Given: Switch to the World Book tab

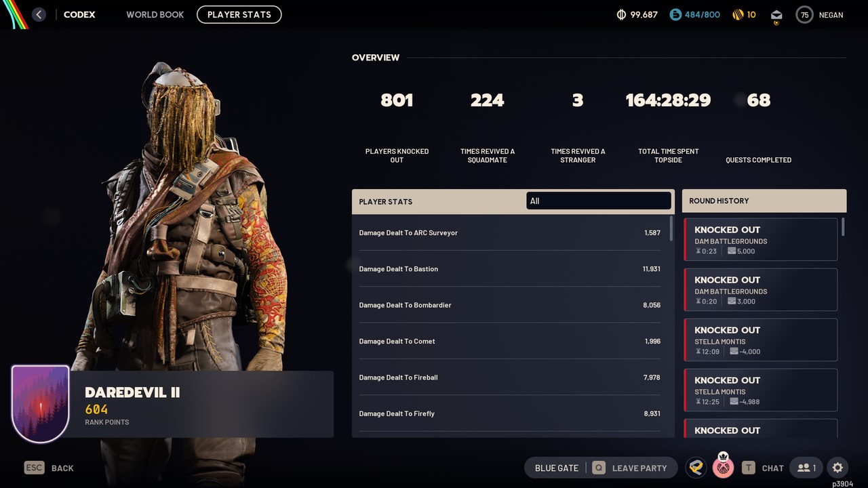Looking at the screenshot, I should 155,14.
